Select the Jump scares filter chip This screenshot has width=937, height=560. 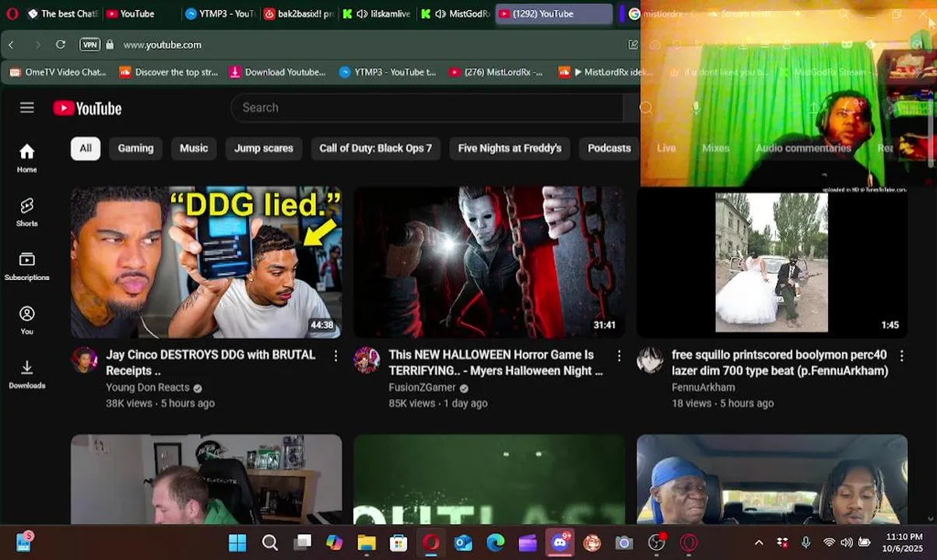pyautogui.click(x=264, y=148)
